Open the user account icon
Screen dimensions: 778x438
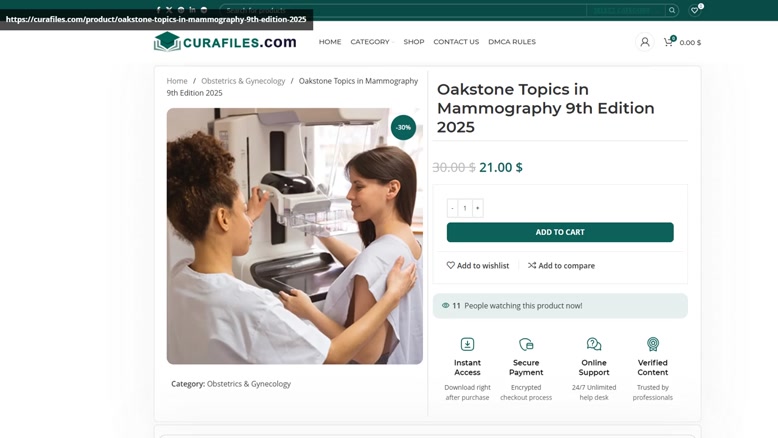(645, 42)
